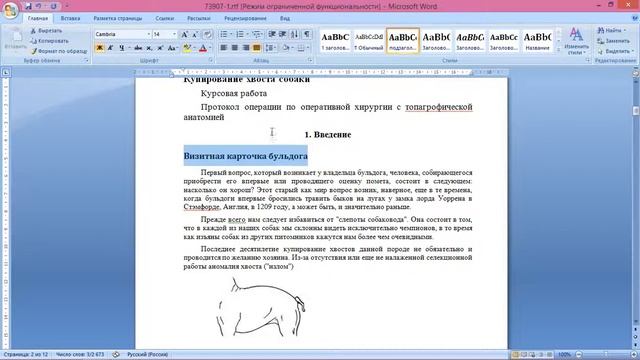Apply red font color button
The width and height of the screenshot is (640, 360).
203,48
